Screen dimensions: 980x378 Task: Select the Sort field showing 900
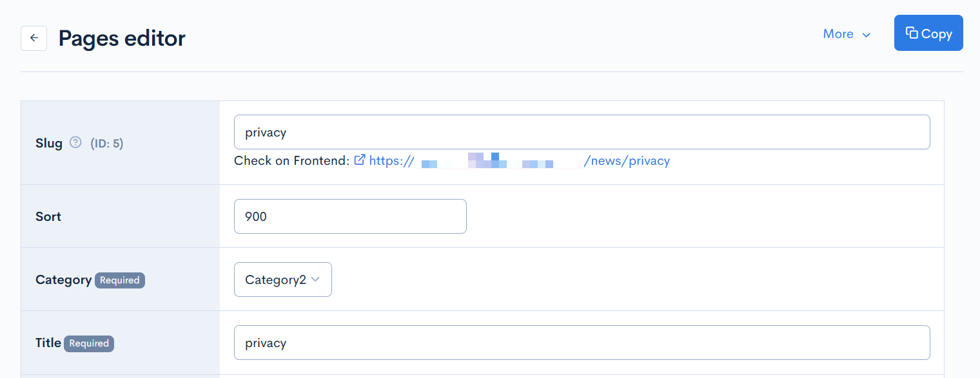[x=350, y=216]
